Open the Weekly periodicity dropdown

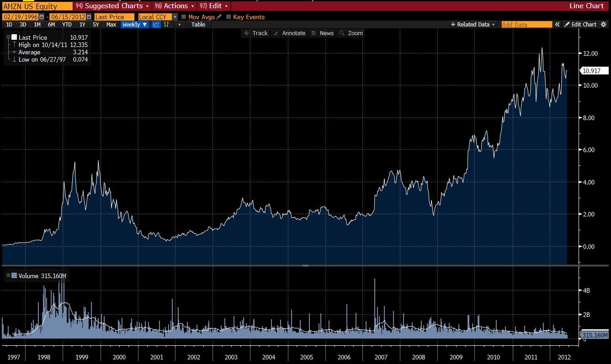(135, 25)
